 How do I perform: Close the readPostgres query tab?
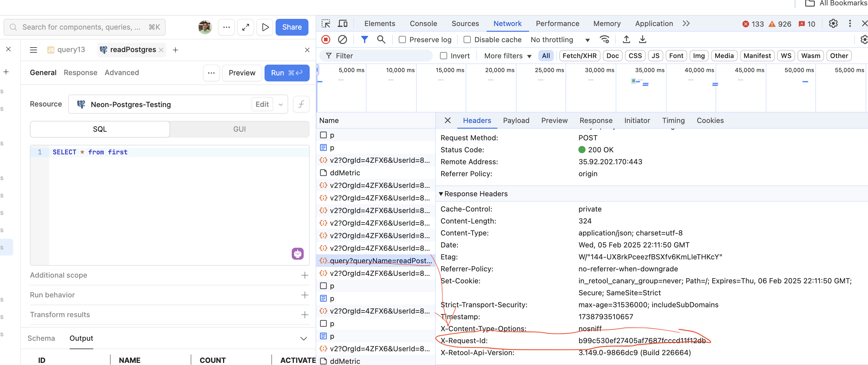click(161, 50)
